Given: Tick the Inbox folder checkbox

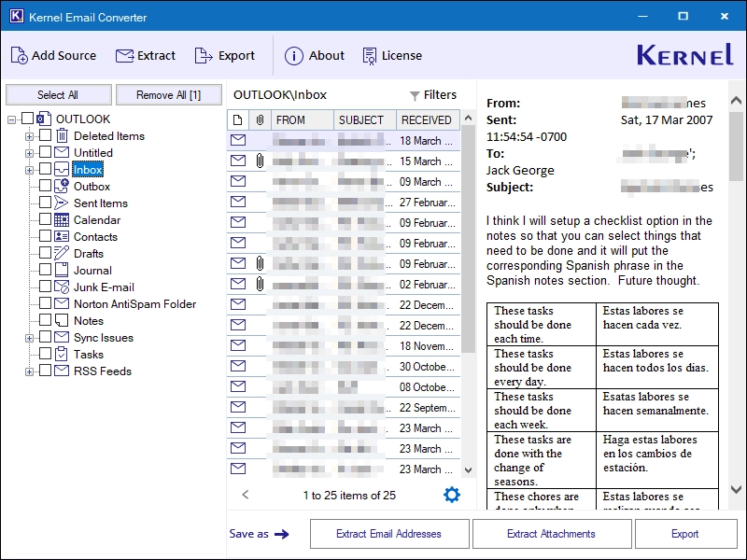Looking at the screenshot, I should 45,169.
